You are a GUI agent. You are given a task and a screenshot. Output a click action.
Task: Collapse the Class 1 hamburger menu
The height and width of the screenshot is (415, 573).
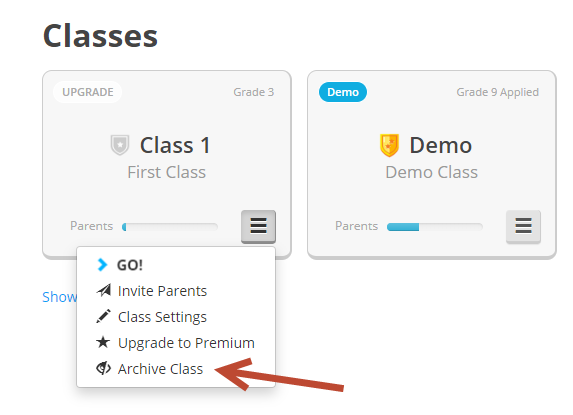[x=258, y=226]
